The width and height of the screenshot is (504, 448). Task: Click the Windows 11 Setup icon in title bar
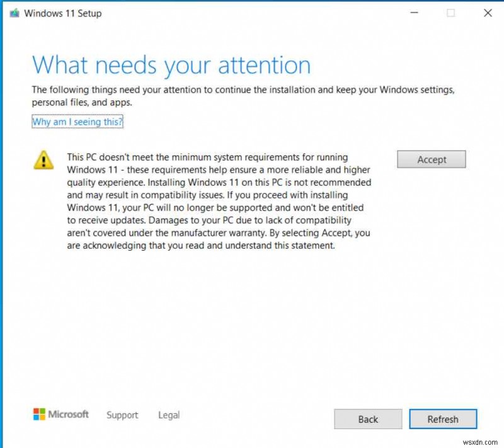tap(14, 13)
